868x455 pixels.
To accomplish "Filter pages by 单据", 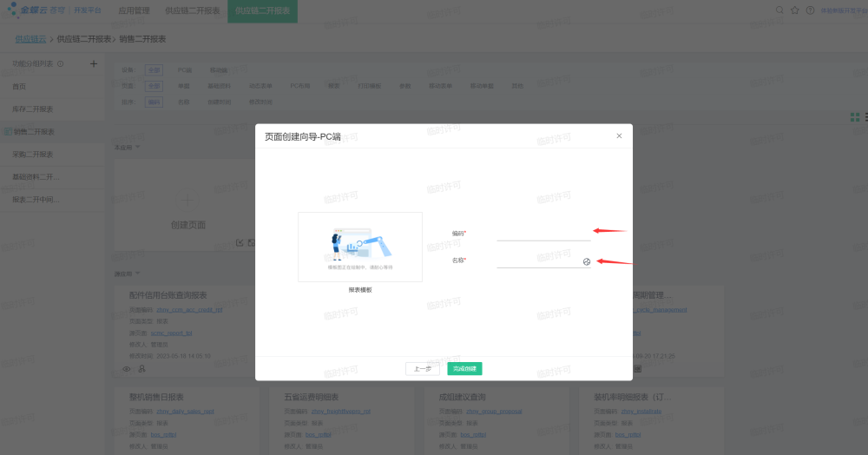I will (184, 86).
